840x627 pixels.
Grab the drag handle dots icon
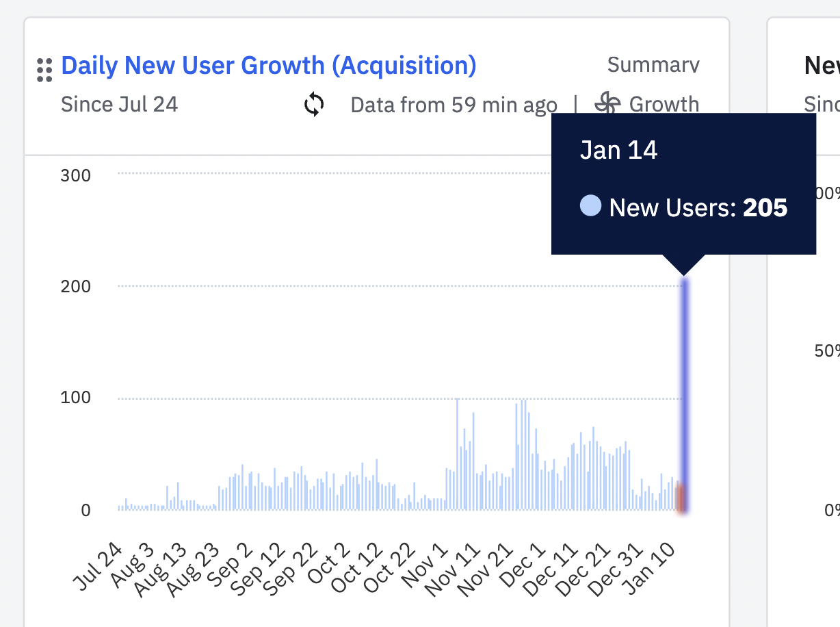[x=44, y=71]
